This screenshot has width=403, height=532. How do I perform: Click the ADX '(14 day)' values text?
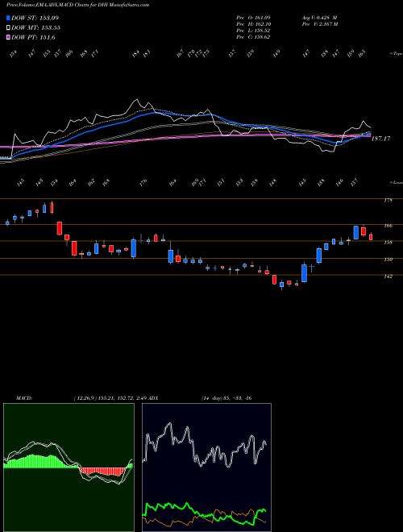(226, 398)
